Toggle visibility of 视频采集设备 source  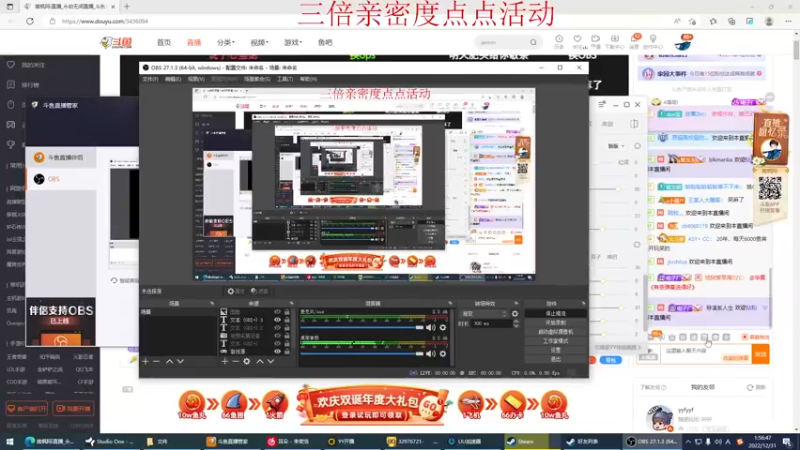tap(277, 336)
